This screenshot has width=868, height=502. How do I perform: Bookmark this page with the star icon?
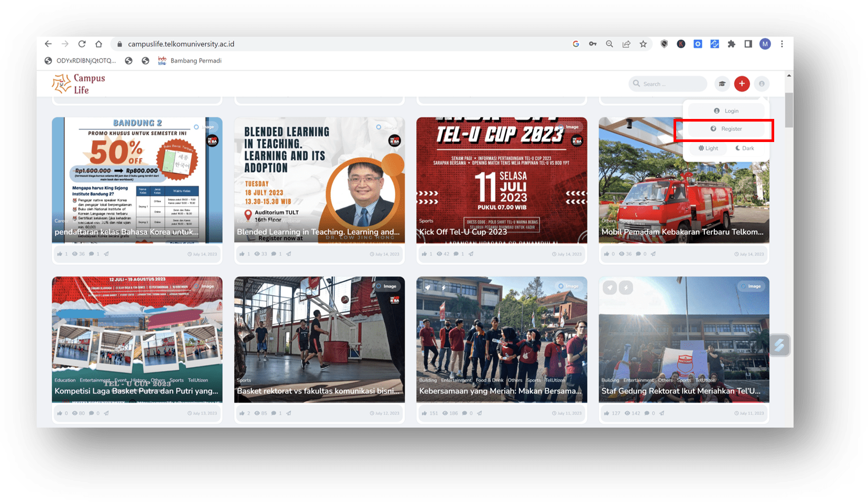point(643,44)
